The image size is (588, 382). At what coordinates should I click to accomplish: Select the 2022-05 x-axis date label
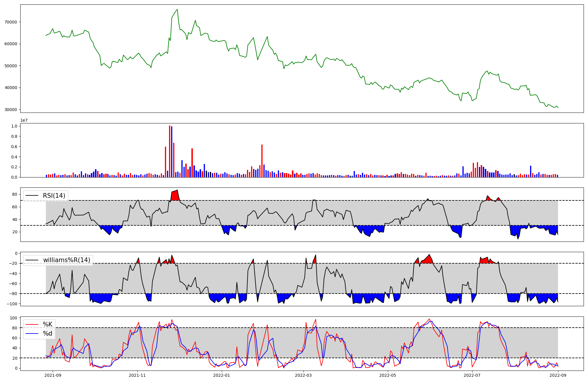387,375
